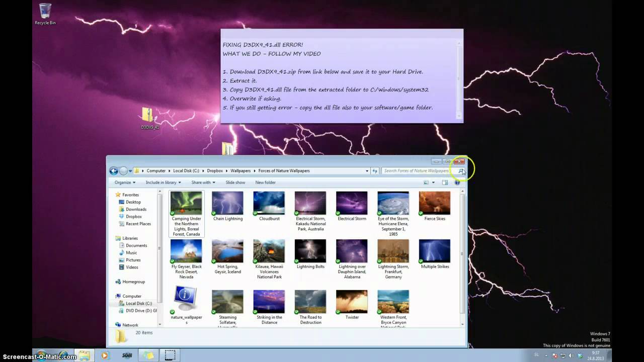This screenshot has width=644, height=362.
Task: Expand the breadcrumb arrow after Wallpapers
Action: click(x=255, y=171)
